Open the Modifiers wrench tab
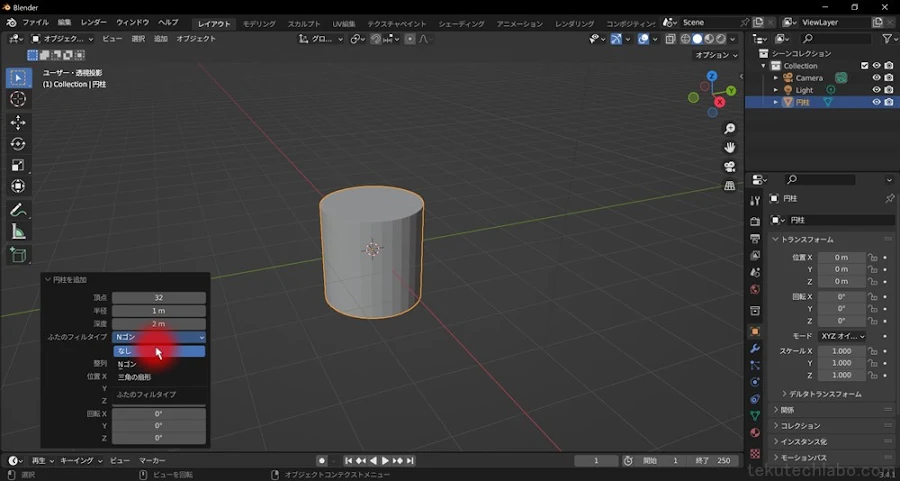 [x=755, y=348]
